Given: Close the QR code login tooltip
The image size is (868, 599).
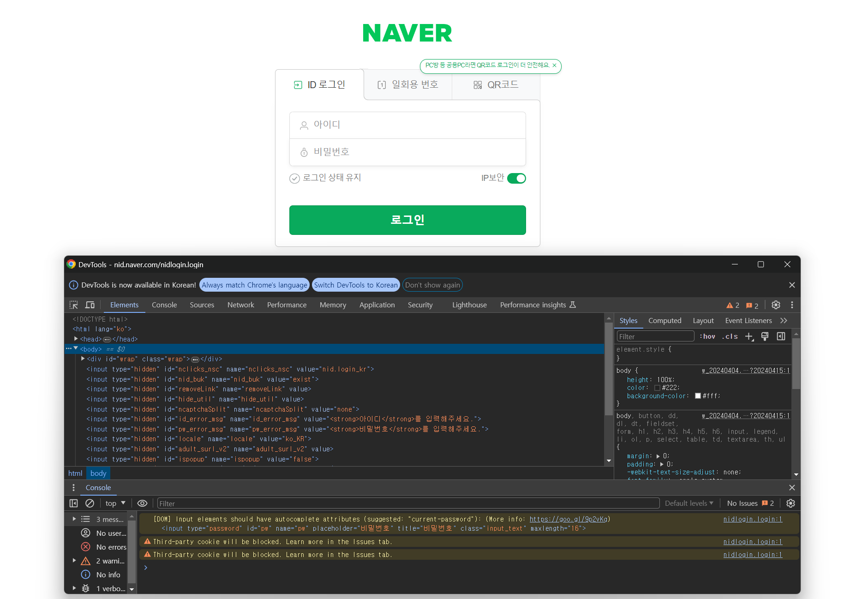Looking at the screenshot, I should click(x=554, y=66).
